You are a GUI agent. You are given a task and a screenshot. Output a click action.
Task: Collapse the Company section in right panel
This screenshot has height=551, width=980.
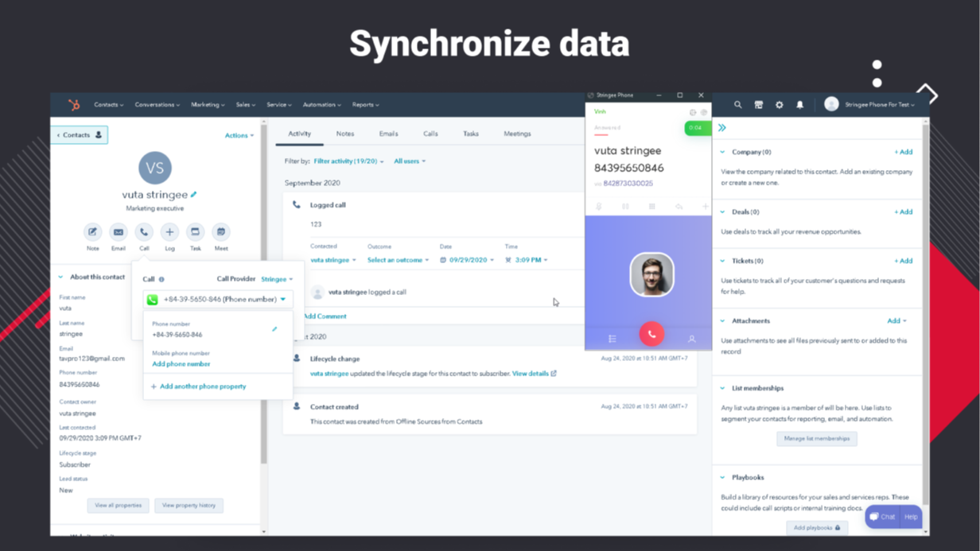(722, 152)
